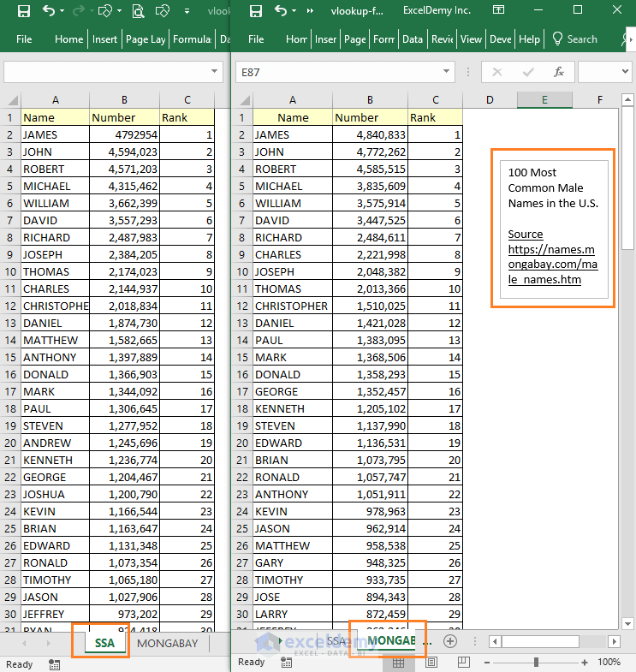Switch to Page Layout view
Screen dimensions: 636x672
pos(431,662)
